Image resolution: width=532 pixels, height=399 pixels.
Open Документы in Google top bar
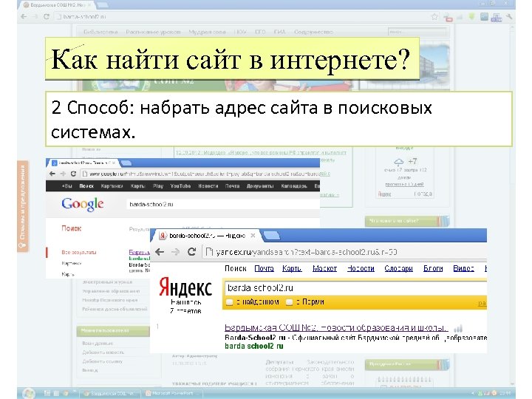click(260, 186)
